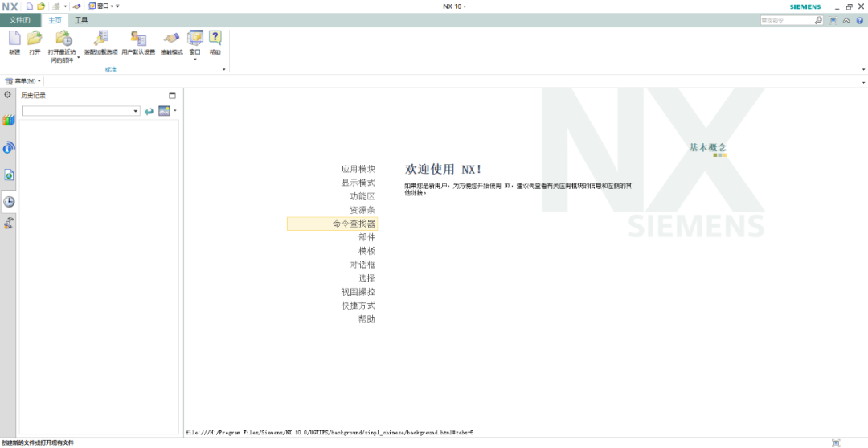
Task: Select the history clock tab
Action: [8, 202]
